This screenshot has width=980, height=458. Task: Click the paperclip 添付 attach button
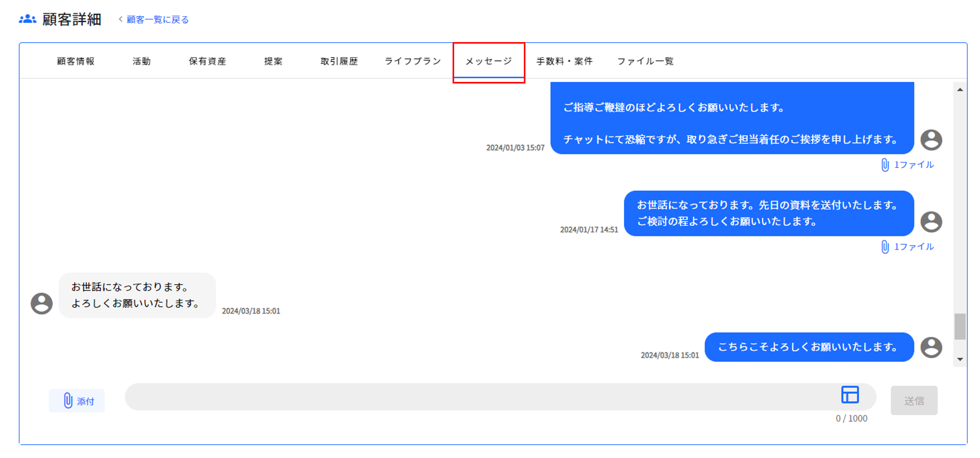[77, 401]
